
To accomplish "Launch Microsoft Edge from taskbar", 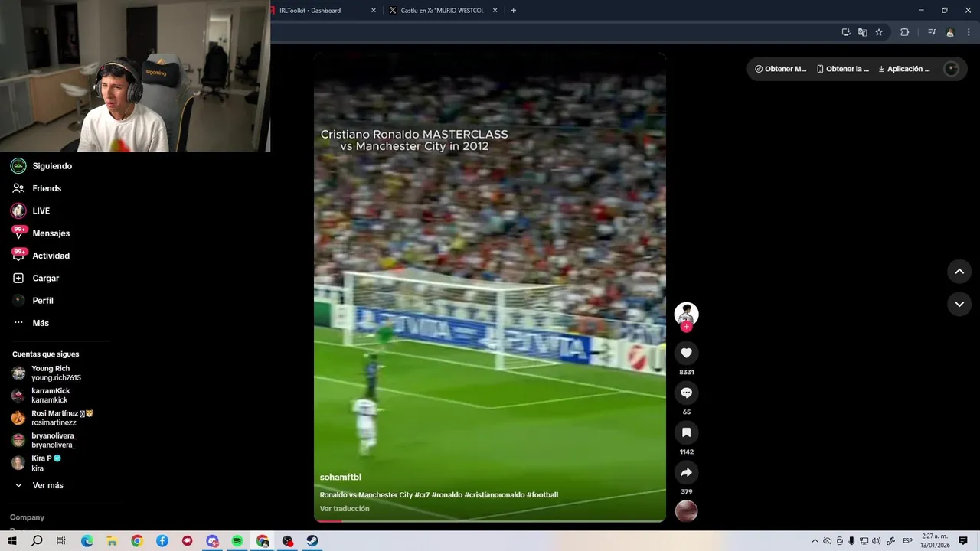I will point(87,541).
